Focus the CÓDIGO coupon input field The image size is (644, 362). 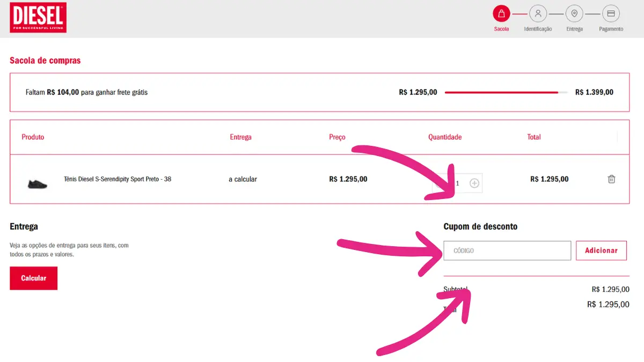tap(507, 250)
